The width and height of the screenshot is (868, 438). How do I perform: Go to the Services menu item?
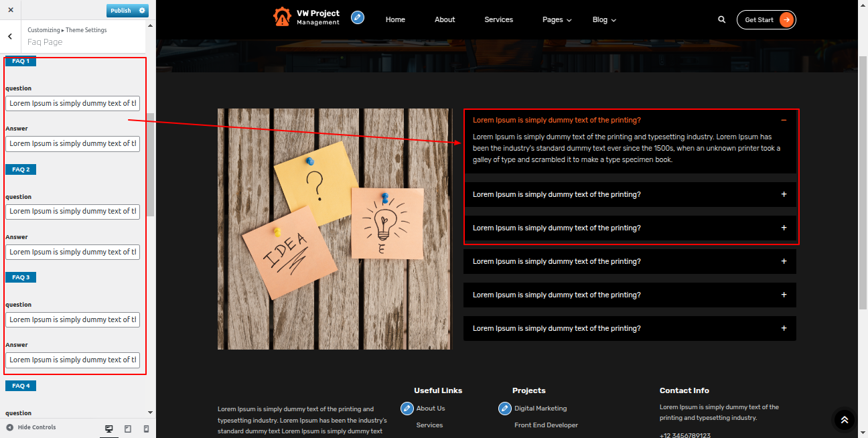498,19
